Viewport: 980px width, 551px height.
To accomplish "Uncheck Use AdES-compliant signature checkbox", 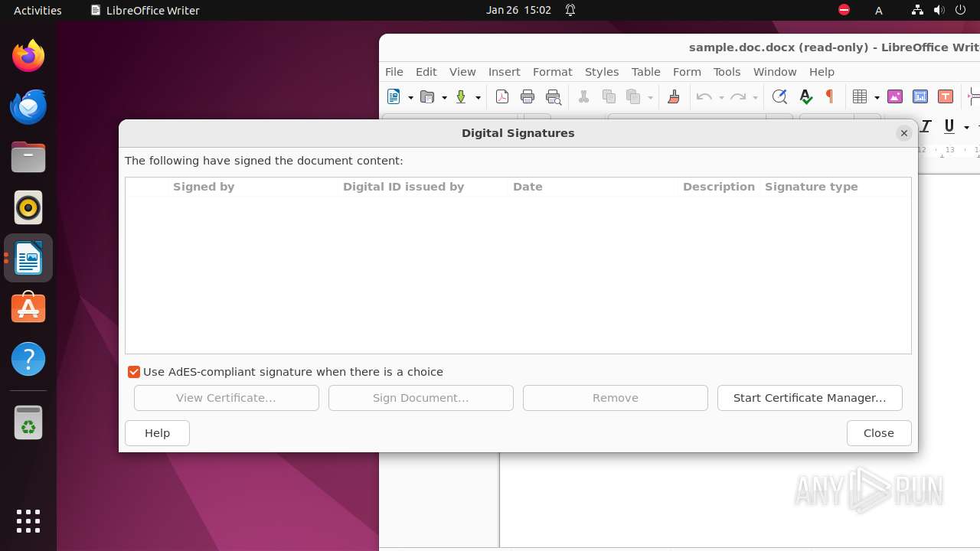I will point(134,372).
